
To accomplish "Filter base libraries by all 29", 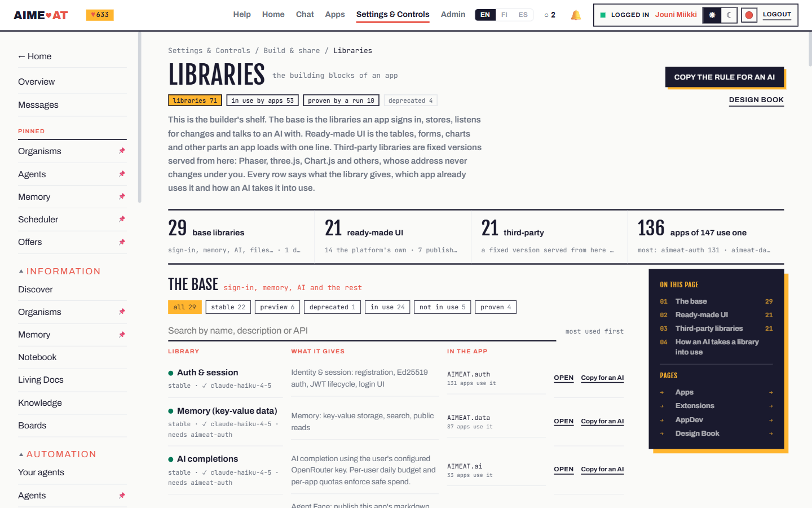I will pyautogui.click(x=184, y=307).
